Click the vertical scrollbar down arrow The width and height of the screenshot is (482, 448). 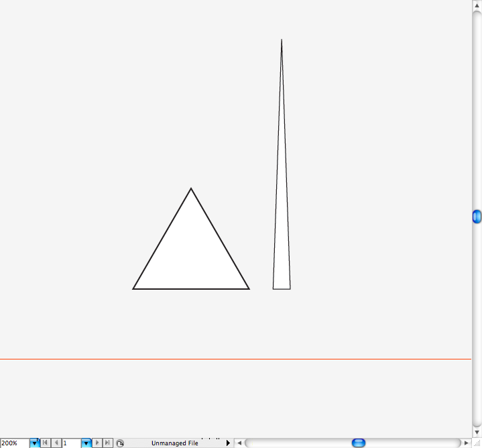tap(477, 433)
